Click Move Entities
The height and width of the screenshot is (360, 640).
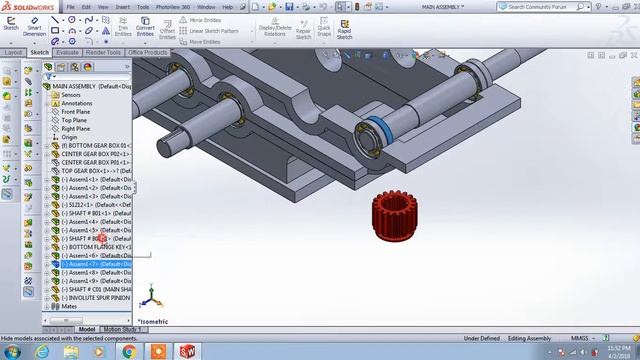[200, 42]
